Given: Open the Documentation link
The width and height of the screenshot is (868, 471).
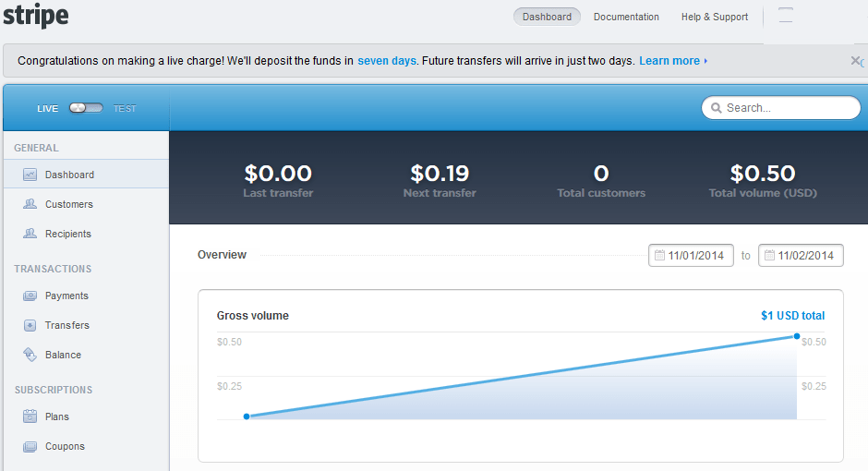Looking at the screenshot, I should 626,17.
